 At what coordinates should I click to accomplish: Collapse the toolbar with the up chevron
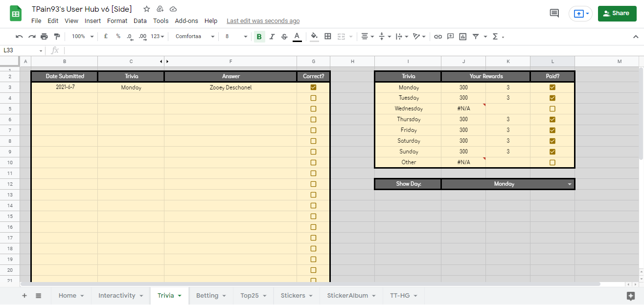(x=635, y=36)
